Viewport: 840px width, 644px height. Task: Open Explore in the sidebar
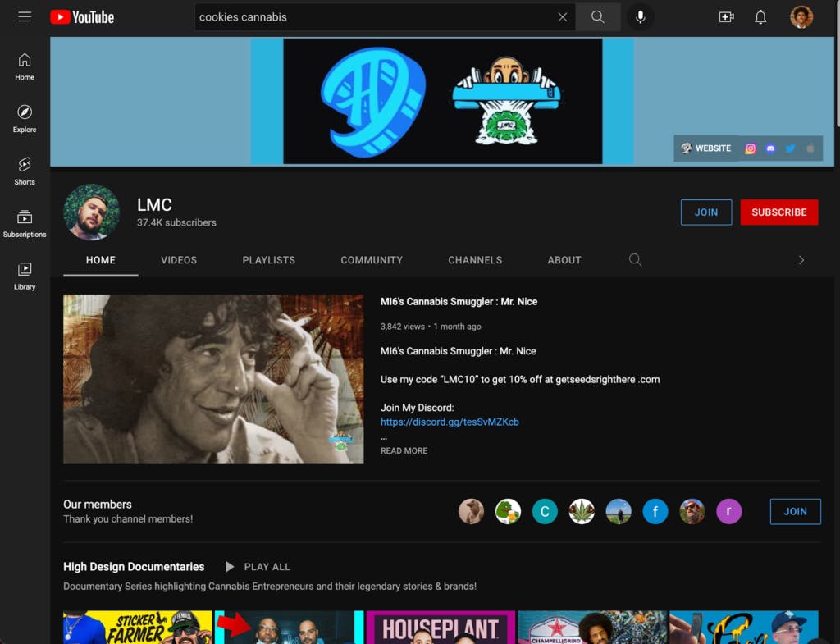(25, 118)
